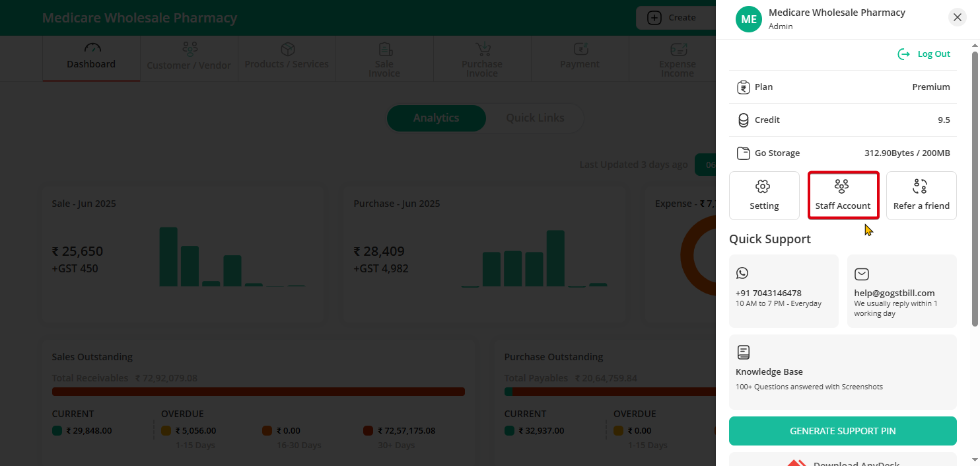
Task: Open the Purchase Invoice tab
Action: 482,59
